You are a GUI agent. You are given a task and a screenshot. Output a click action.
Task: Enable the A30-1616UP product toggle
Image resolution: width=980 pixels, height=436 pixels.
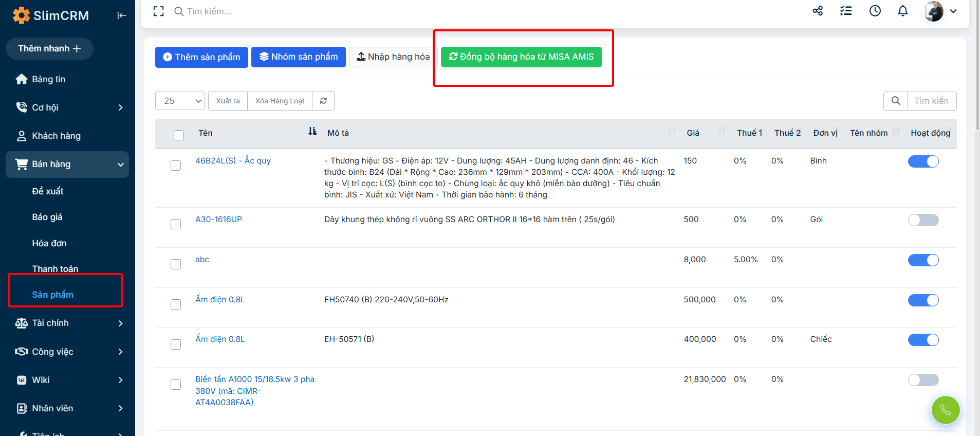point(923,220)
